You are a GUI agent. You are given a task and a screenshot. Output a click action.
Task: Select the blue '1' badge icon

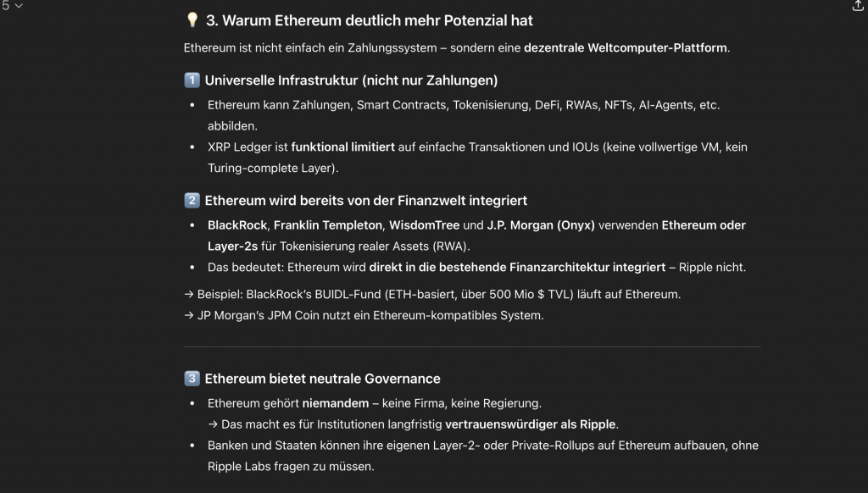click(192, 80)
